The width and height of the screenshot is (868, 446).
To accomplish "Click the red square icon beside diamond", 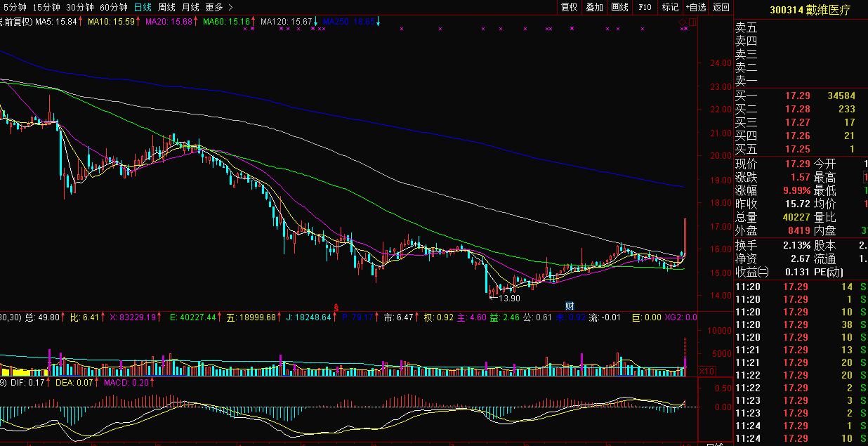I will click(x=692, y=22).
